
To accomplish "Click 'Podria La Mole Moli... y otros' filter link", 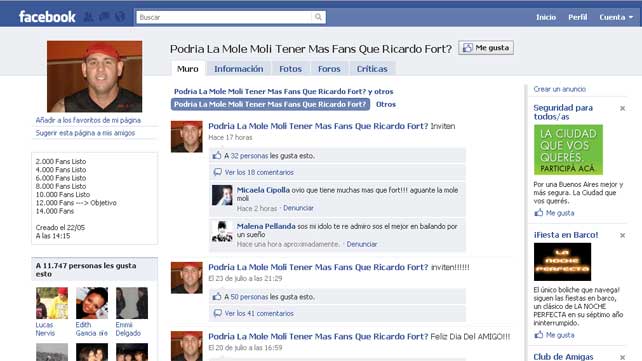I will [283, 91].
